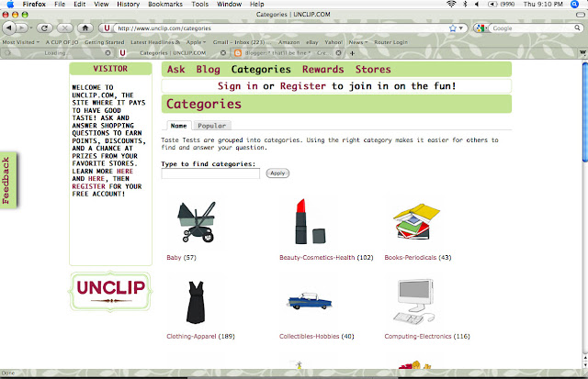The image size is (588, 379).
Task: Click the Ask navigation link
Action: pyautogui.click(x=175, y=69)
